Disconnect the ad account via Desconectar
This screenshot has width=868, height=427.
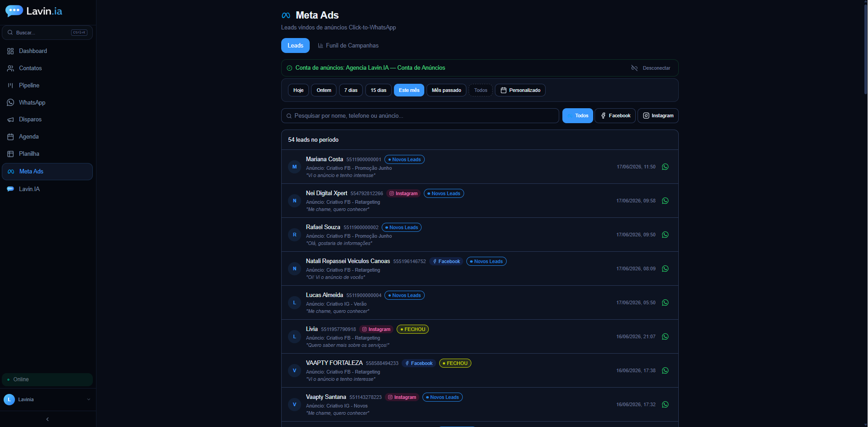tap(651, 68)
